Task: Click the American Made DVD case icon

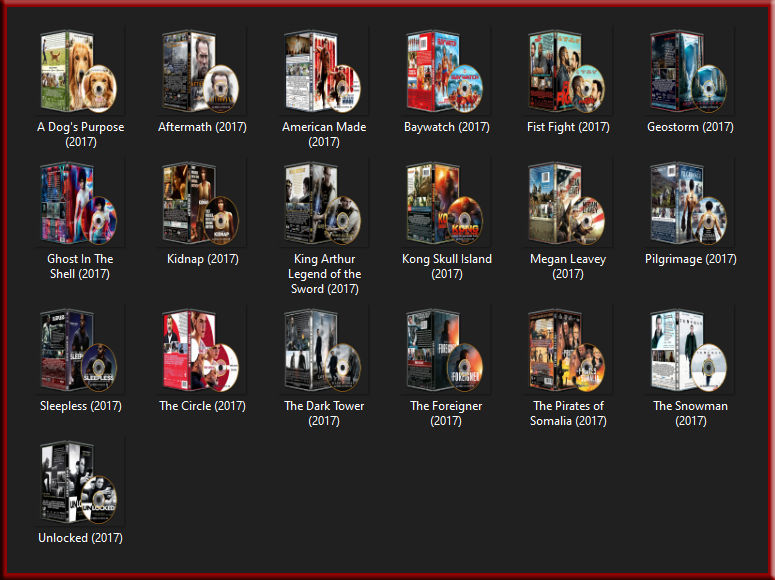Action: coord(323,72)
